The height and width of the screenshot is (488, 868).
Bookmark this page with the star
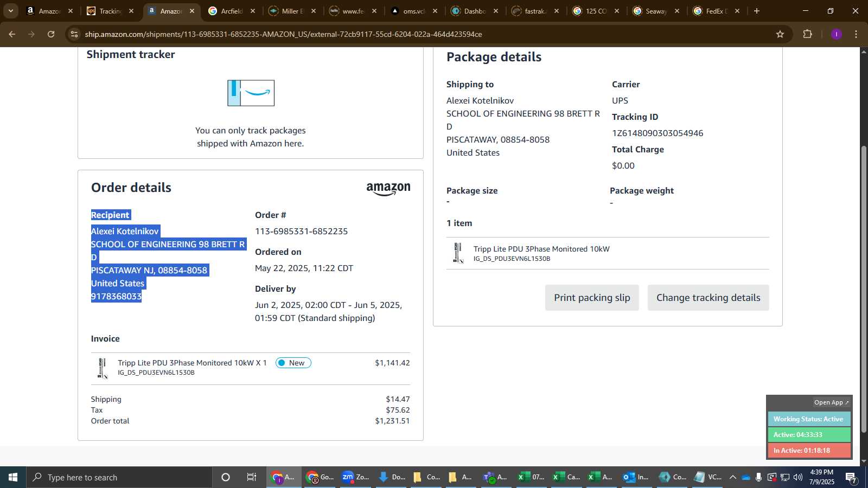click(x=780, y=34)
